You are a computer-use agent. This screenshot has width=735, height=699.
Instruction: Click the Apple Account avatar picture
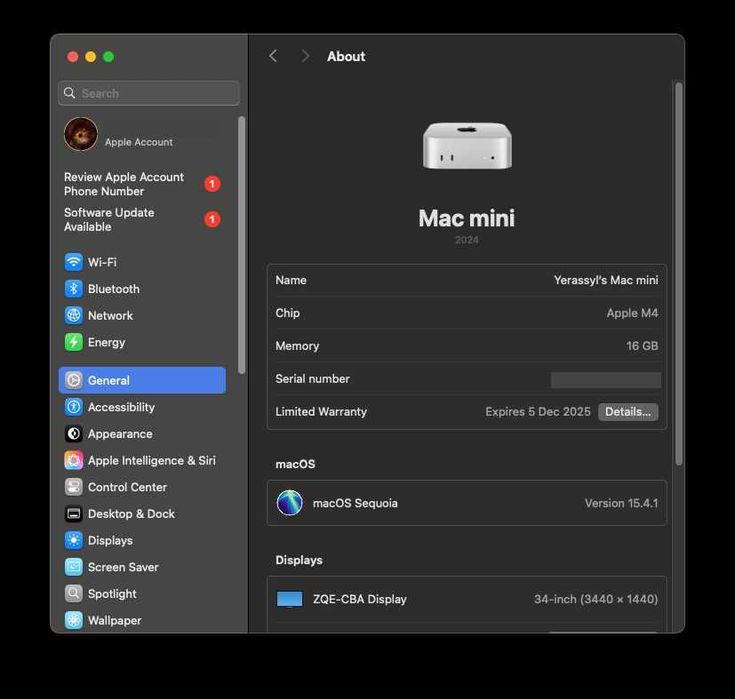tap(81, 134)
